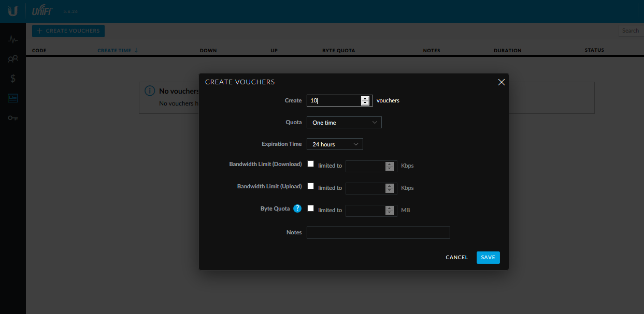Click the Save button
The image size is (644, 314).
tap(488, 257)
